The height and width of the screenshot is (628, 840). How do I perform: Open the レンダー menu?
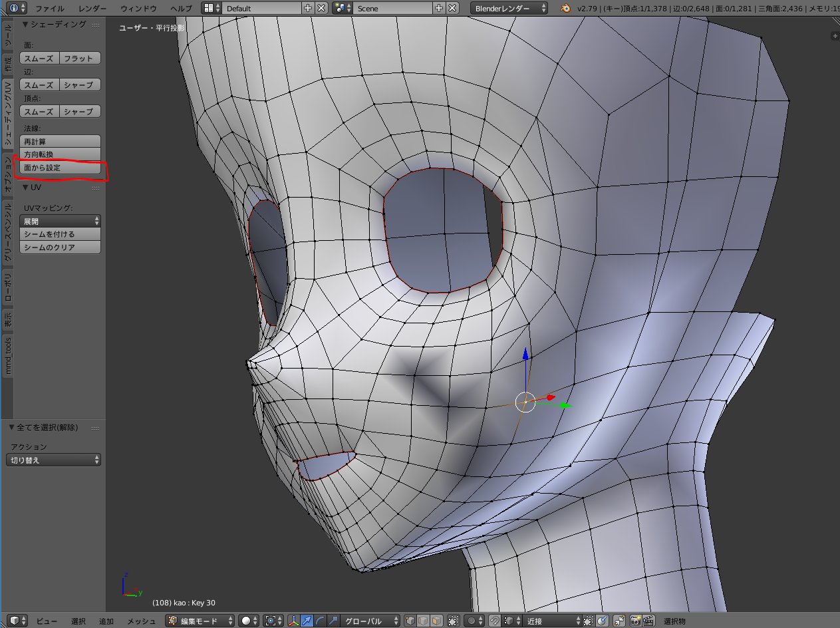tap(92, 8)
